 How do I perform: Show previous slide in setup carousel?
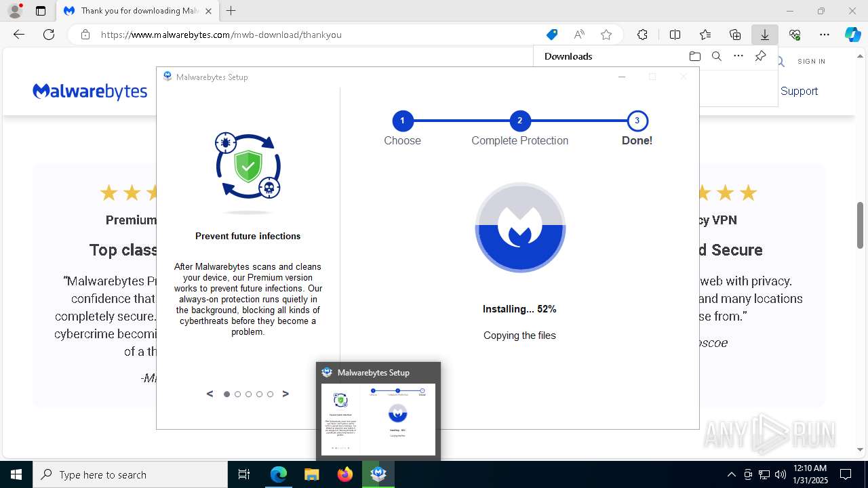210,394
